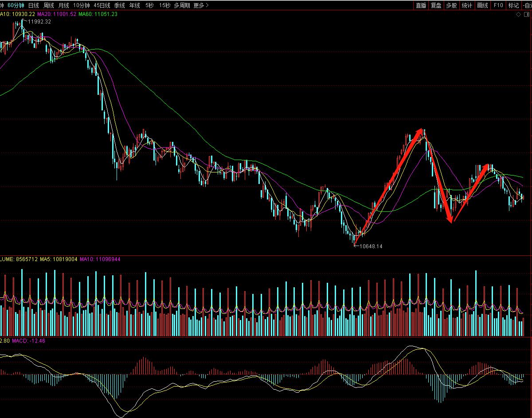Select the 5秒 period tab
This screenshot has height=418, width=532.
(x=149, y=5)
